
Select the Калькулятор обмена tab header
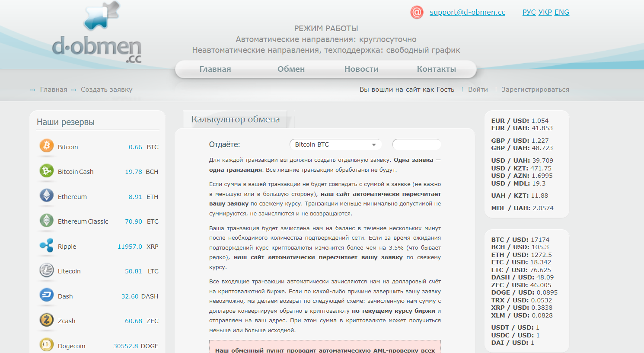(x=236, y=119)
